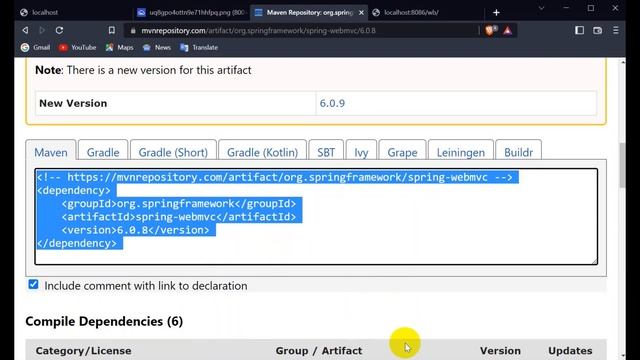This screenshot has width=640, height=360.
Task: Click the address bar URL field
Action: pos(302,31)
